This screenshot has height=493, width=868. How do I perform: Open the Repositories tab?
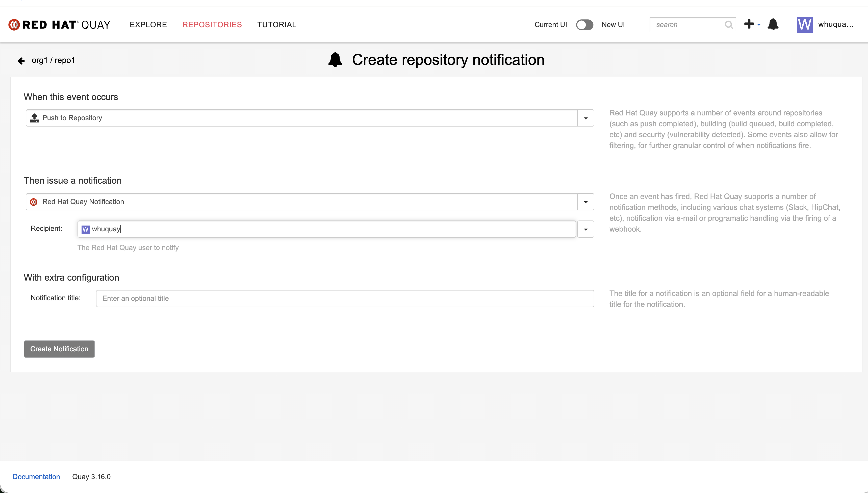pos(212,25)
